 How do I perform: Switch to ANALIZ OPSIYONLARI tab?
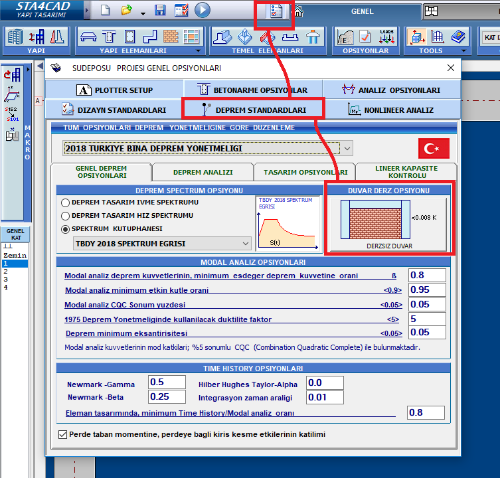tap(392, 90)
